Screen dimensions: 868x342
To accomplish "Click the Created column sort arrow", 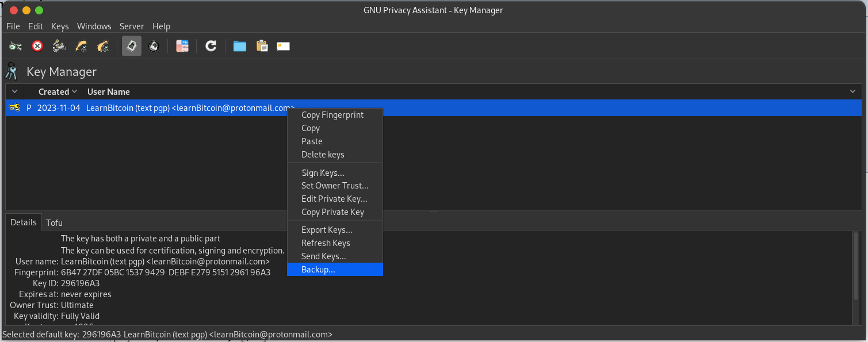I will (x=75, y=92).
